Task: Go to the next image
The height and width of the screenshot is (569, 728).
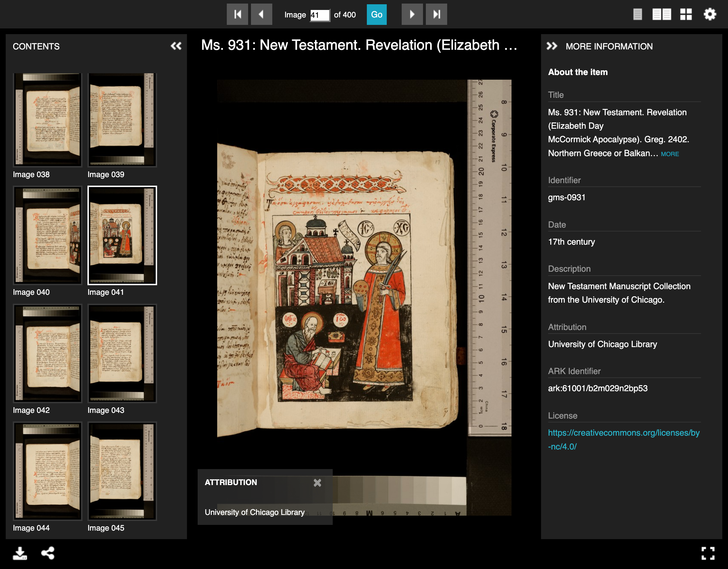Action: pyautogui.click(x=412, y=14)
